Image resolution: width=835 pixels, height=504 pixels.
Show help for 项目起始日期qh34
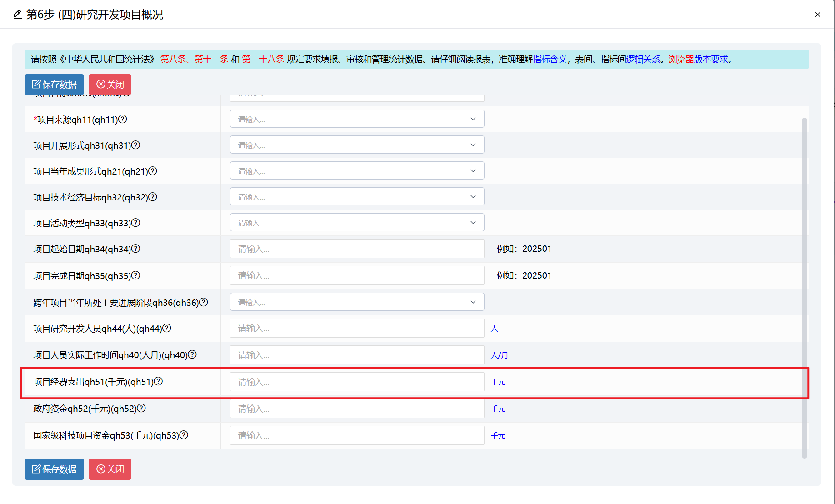135,249
